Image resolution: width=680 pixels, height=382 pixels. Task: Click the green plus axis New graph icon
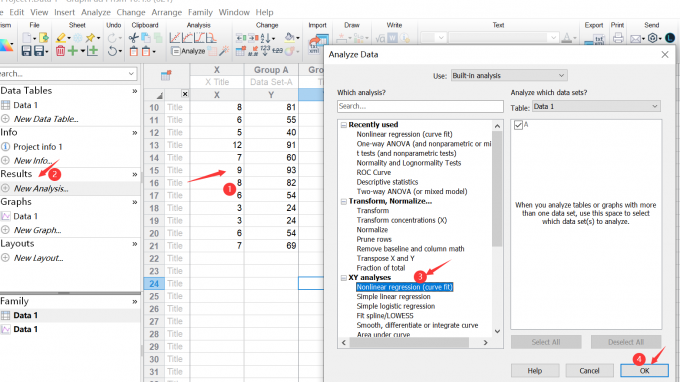tap(92, 51)
